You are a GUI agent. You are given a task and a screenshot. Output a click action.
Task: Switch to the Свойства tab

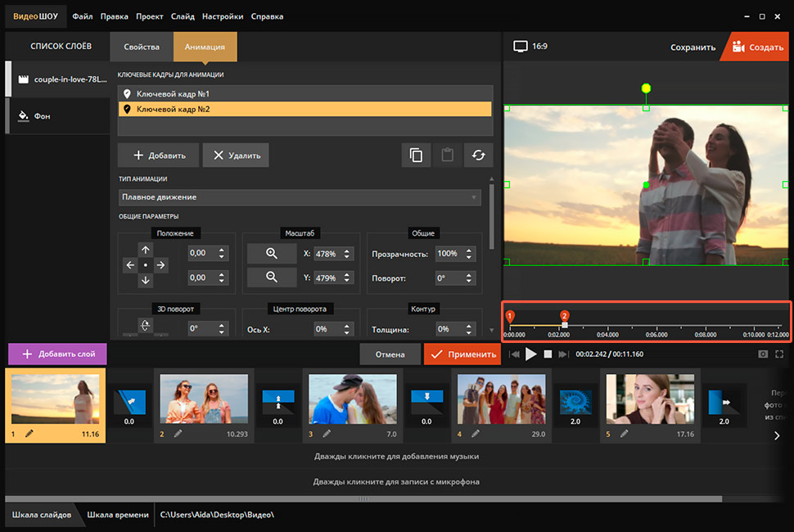point(142,47)
